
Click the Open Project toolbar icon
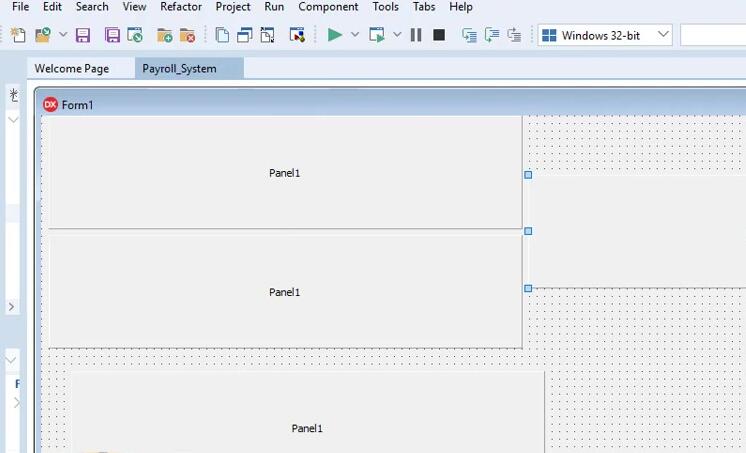point(135,35)
